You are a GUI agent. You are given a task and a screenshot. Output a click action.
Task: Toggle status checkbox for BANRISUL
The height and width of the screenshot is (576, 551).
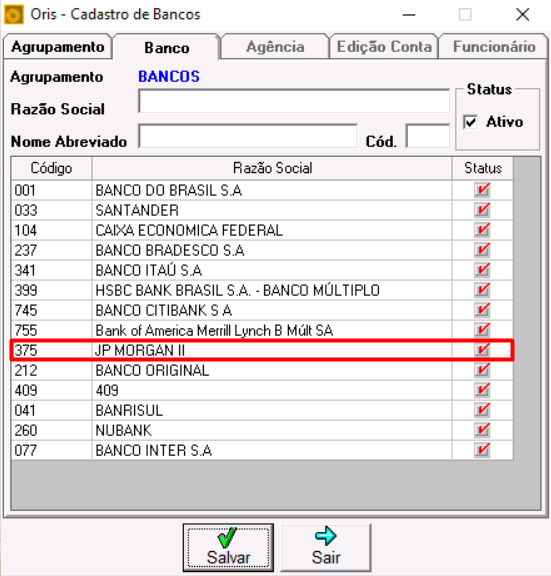[482, 410]
